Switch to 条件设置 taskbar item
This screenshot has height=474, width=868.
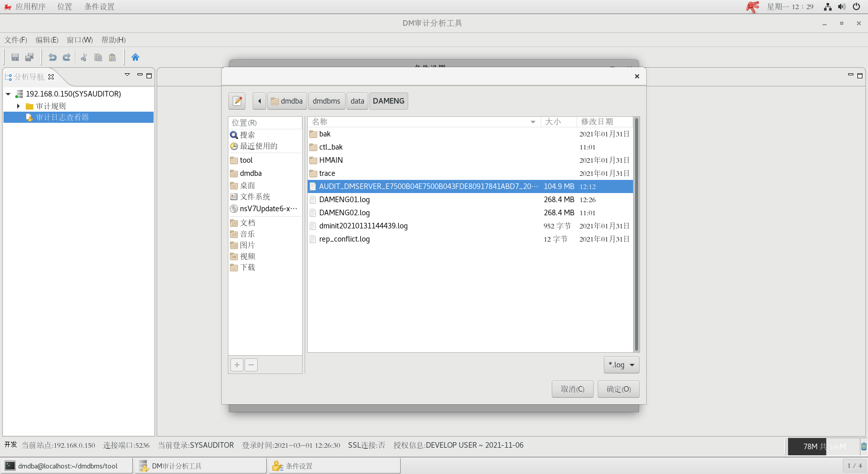(x=334, y=466)
